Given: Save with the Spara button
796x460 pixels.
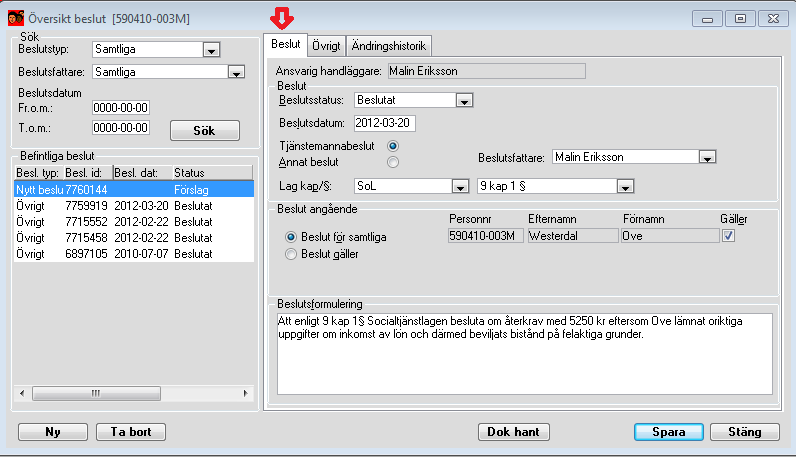Looking at the screenshot, I should (669, 432).
